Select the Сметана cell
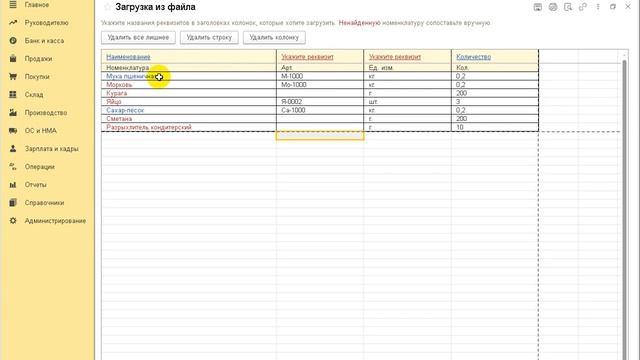The height and width of the screenshot is (360, 640). point(189,119)
